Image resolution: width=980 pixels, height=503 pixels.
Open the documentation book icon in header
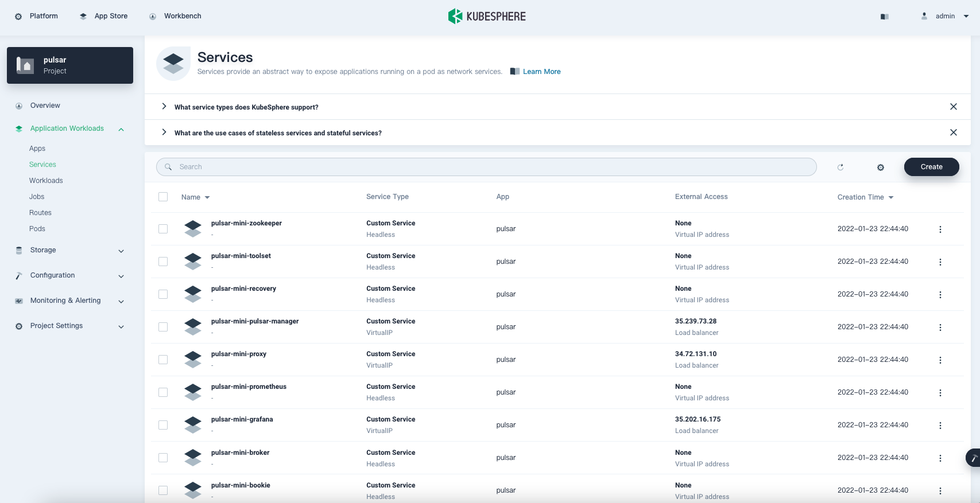[x=885, y=17]
